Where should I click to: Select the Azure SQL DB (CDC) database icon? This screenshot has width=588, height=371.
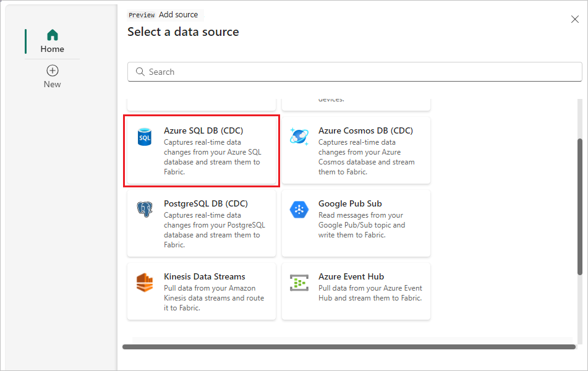[x=145, y=135]
